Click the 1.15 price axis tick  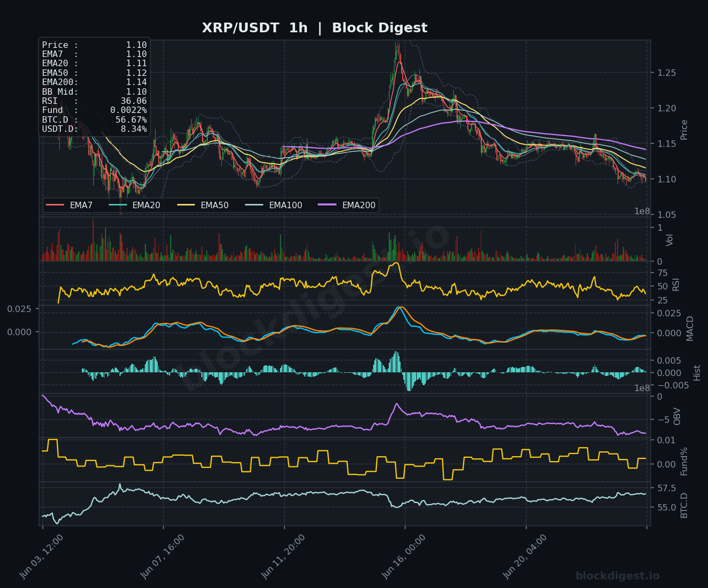667,144
